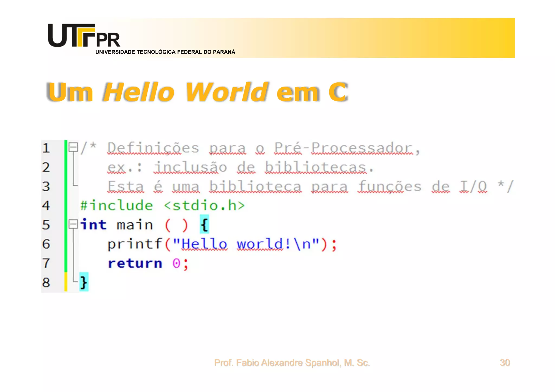The height and width of the screenshot is (392, 555).
Task: Select line number 5 in the gutter
Action: [x=46, y=225]
